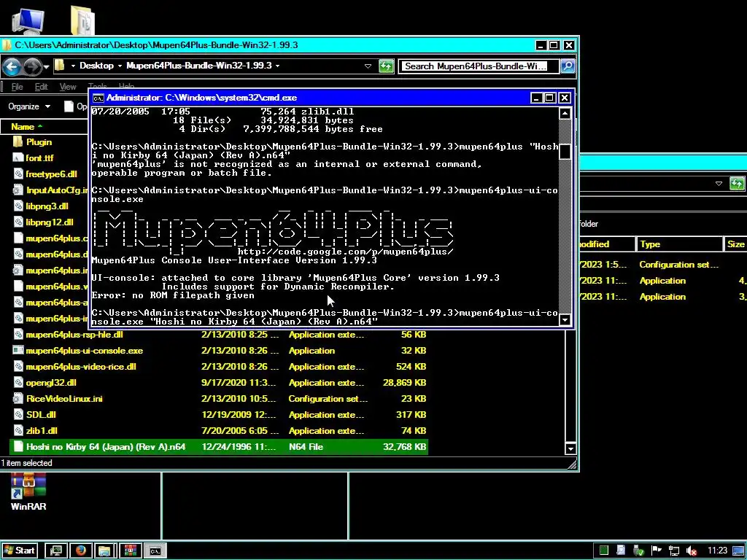The width and height of the screenshot is (747, 560).
Task: Select the InputAutoCfg ini file
Action: click(x=50, y=190)
